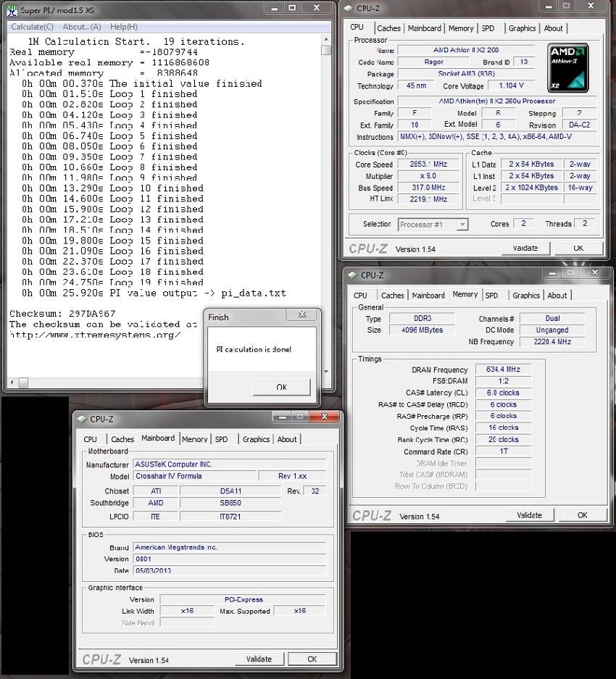Viewport: 616px width, 679px height.
Task: Click the Core Speed value 2853.1 MHz
Action: (428, 164)
